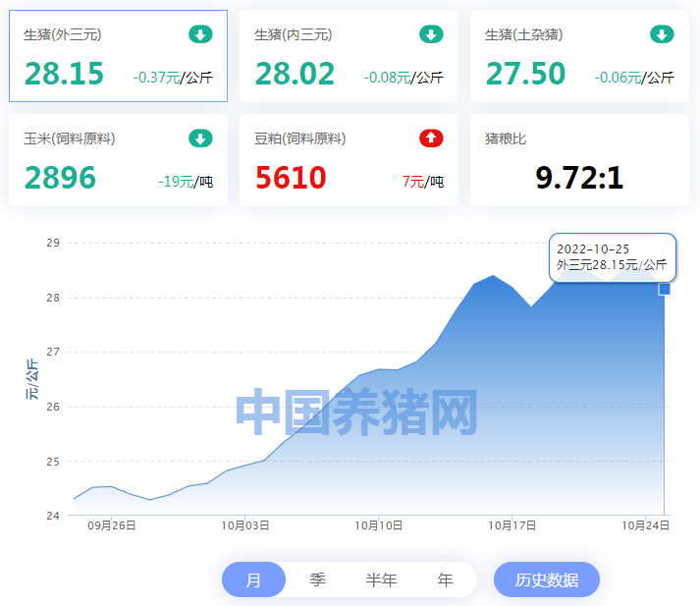Click the -0.08元/公斤 change text
This screenshot has width=700, height=606.
pyautogui.click(x=404, y=78)
